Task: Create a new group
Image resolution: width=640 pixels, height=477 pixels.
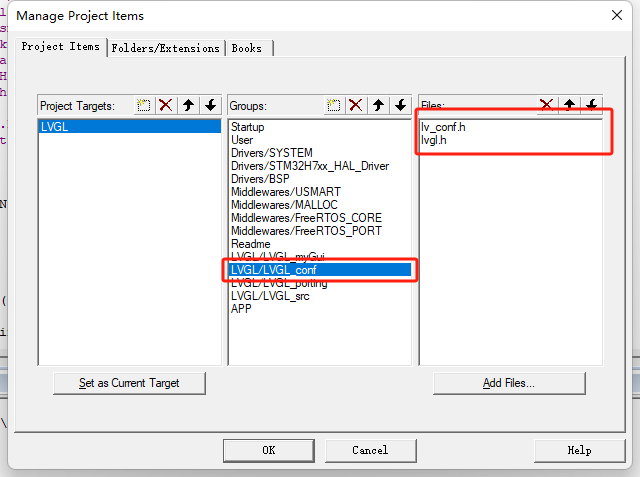Action: (x=334, y=105)
